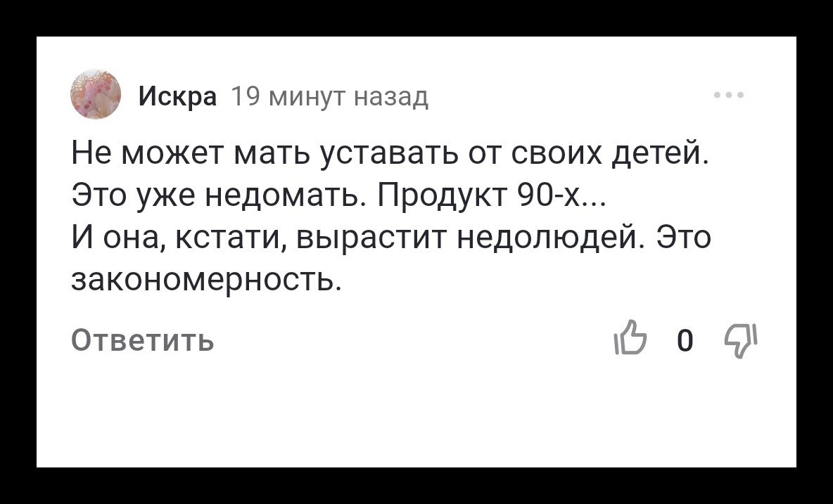Open the comment options menu via three dots
This screenshot has height=504, width=833.
[730, 93]
